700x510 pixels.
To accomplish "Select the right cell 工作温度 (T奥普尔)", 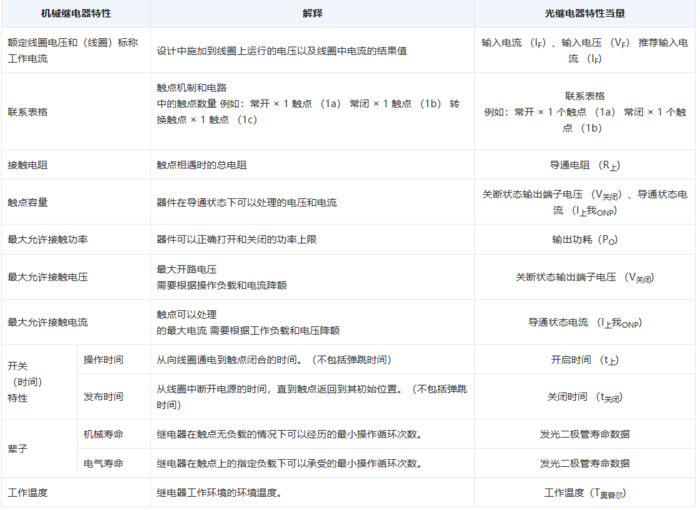I will click(584, 493).
